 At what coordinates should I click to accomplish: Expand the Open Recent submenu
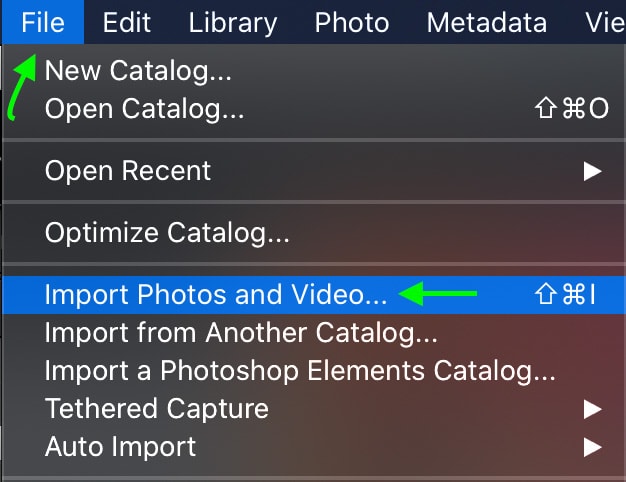pyautogui.click(x=314, y=171)
